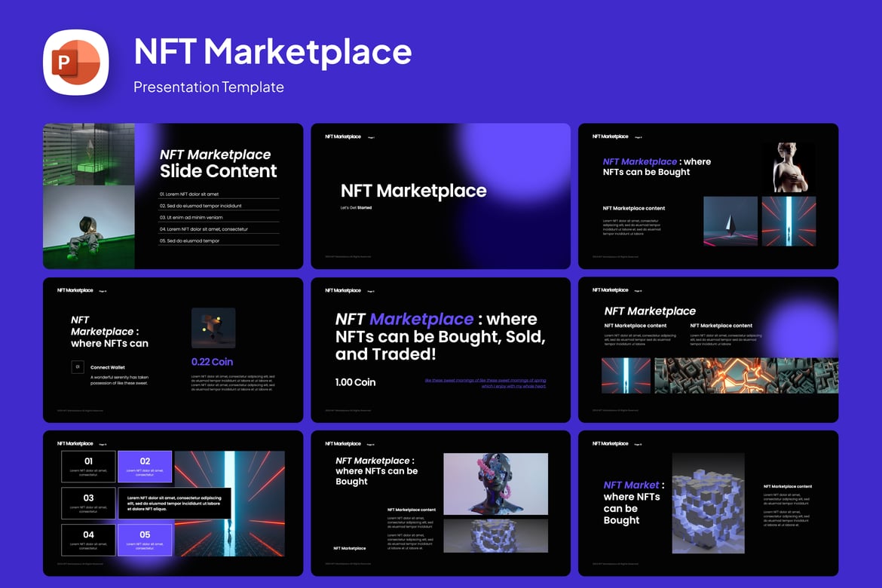Select the 04 numbered box
Screen dimensions: 882x588
coord(88,541)
